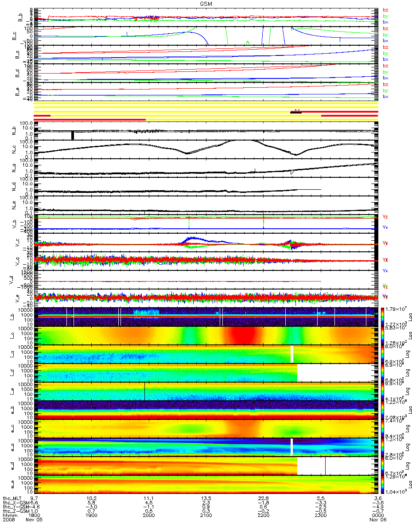Screen dimensions: 412x532
Task: Select the bz legend label of the B_b panel
Action: [x=385, y=10]
